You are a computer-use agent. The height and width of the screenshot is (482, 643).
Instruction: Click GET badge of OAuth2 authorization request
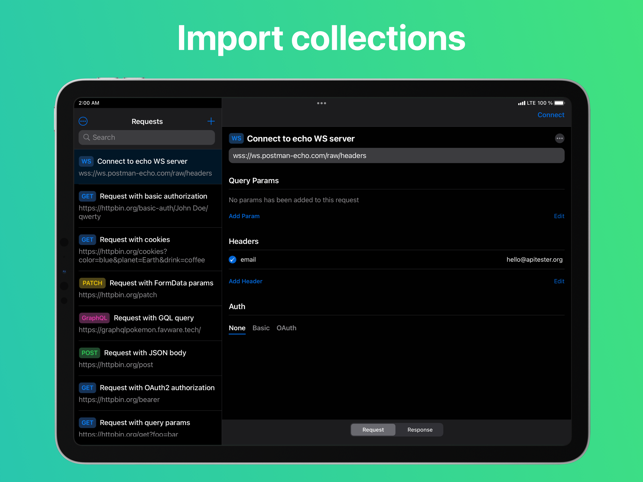[87, 388]
